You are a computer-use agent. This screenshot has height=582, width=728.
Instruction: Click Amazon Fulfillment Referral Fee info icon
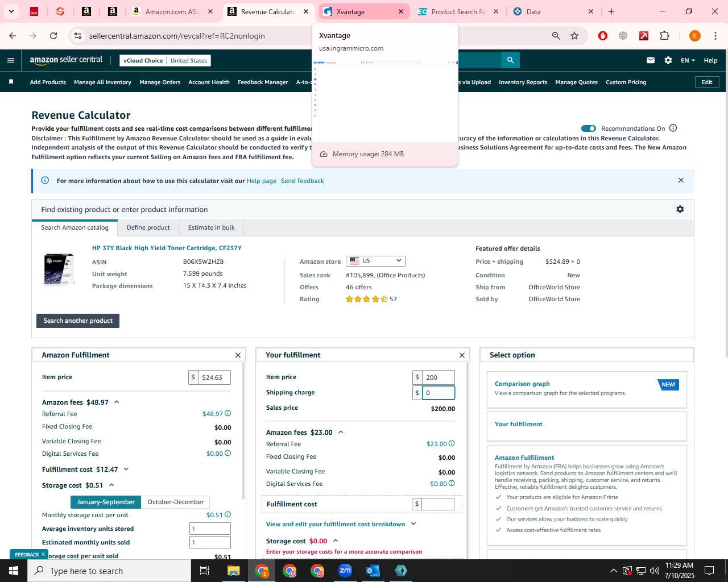[x=228, y=413]
